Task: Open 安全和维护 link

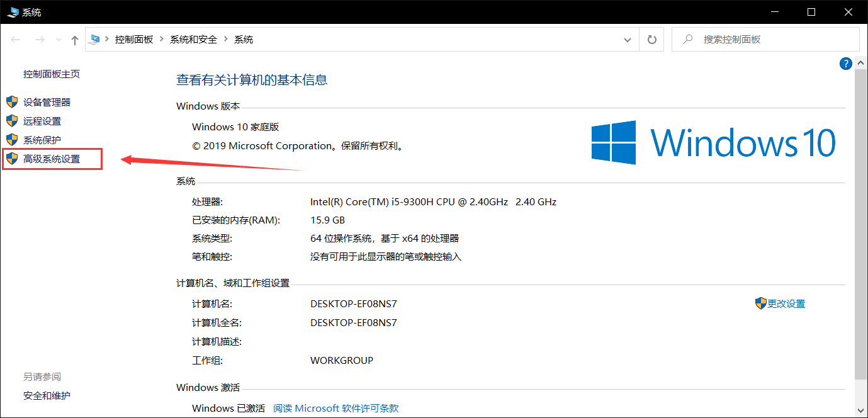Action: [47, 395]
